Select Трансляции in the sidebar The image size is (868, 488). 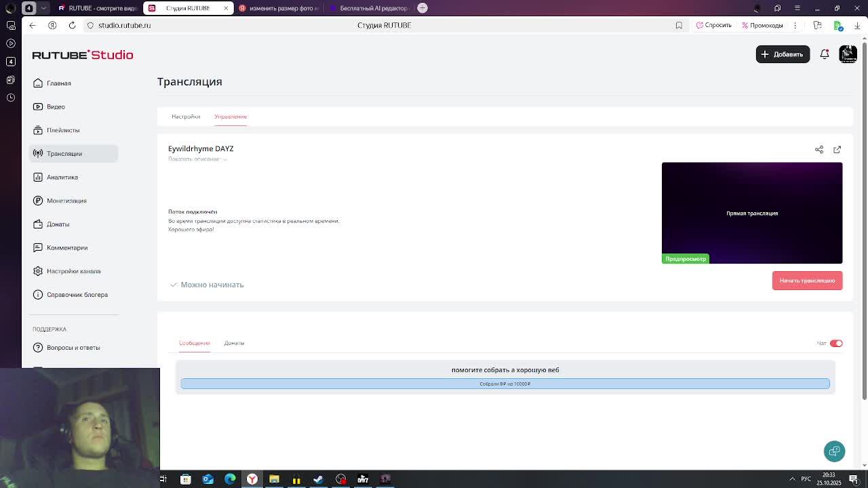[73, 153]
